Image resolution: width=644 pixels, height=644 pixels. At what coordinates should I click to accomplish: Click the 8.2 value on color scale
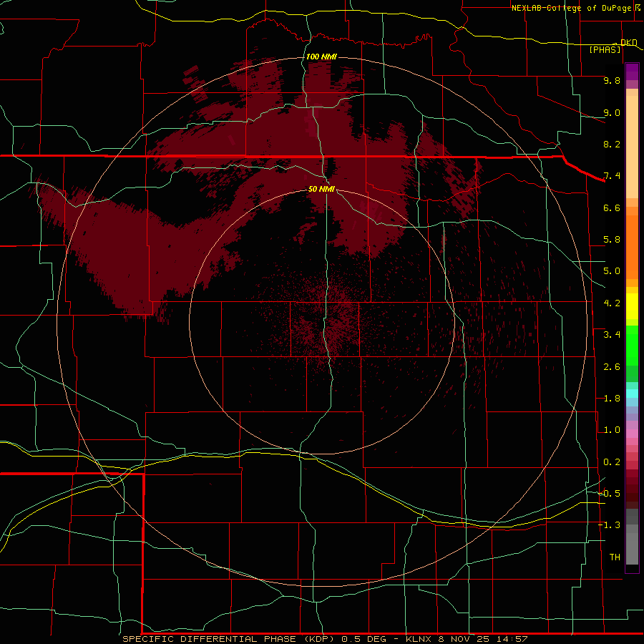[612, 144]
